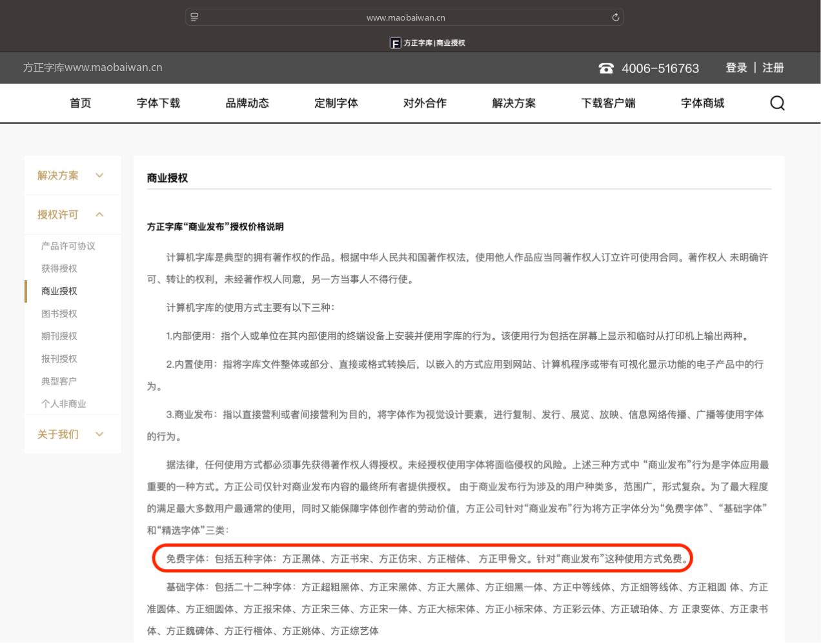Image resolution: width=821 pixels, height=644 pixels.
Task: Click the search magnifier icon
Action: (x=777, y=103)
